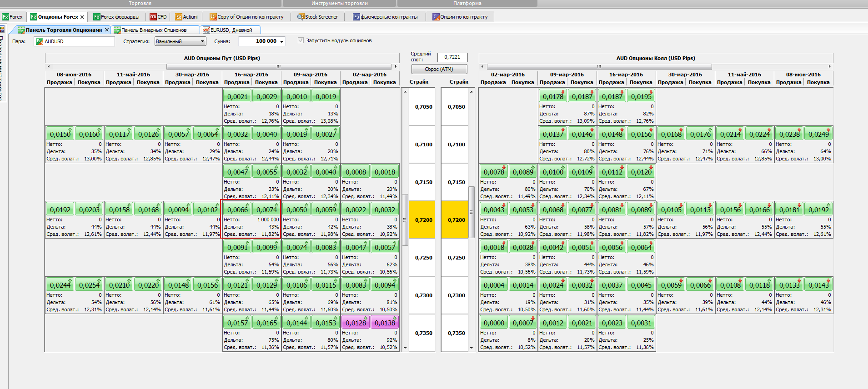Switch to the Опционы Forex tab
Viewport: 868px width, 389px height.
pos(58,17)
